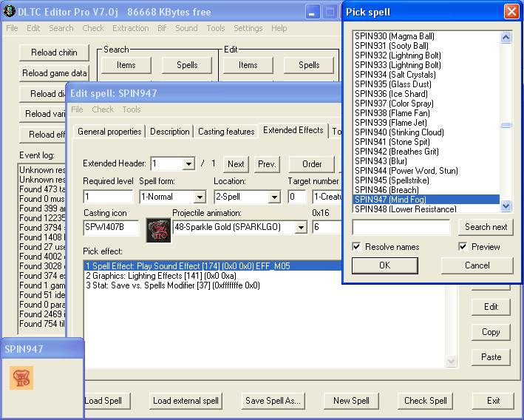Open the Check menu in Edit spell window
Viewport: 524px width, 420px height.
click(103, 109)
